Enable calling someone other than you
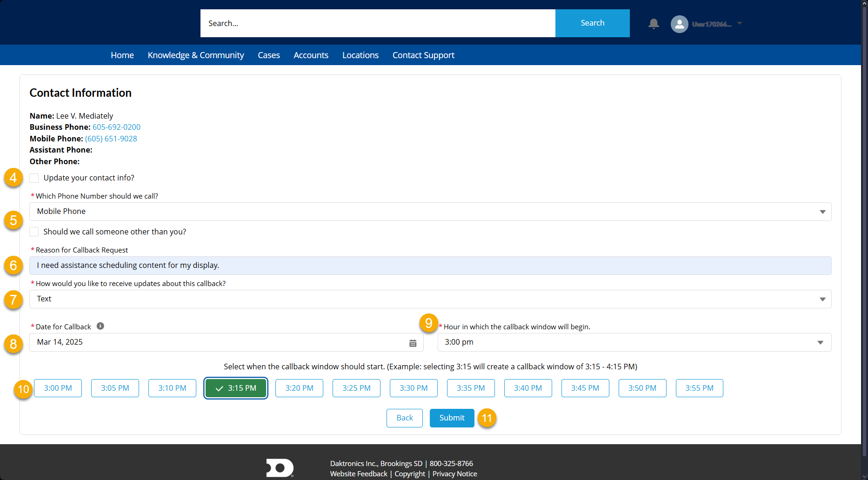This screenshot has height=480, width=868. pos(34,232)
